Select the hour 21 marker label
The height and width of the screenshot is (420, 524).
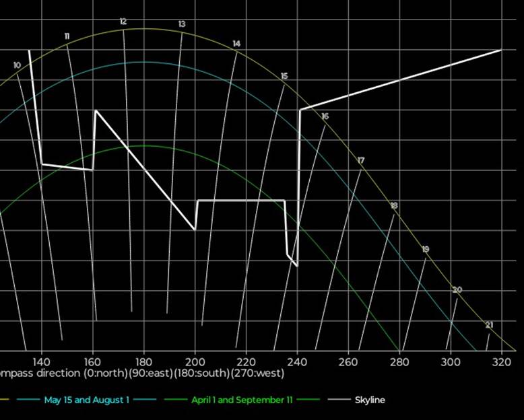489,325
